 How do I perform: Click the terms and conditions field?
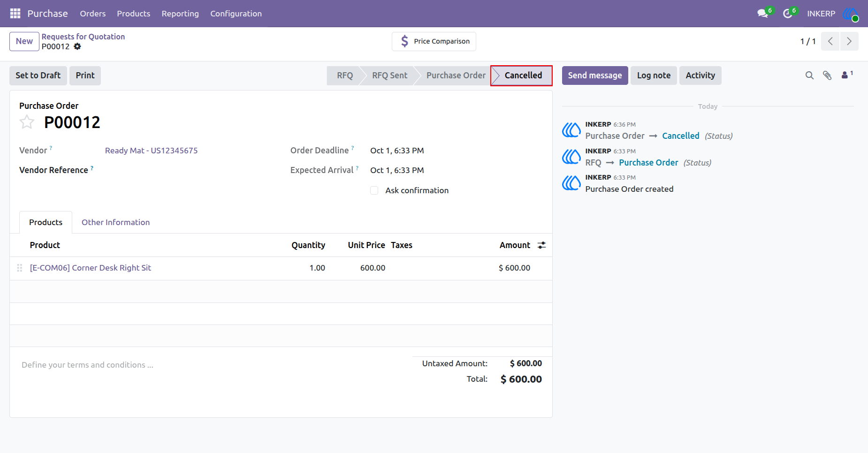point(87,365)
